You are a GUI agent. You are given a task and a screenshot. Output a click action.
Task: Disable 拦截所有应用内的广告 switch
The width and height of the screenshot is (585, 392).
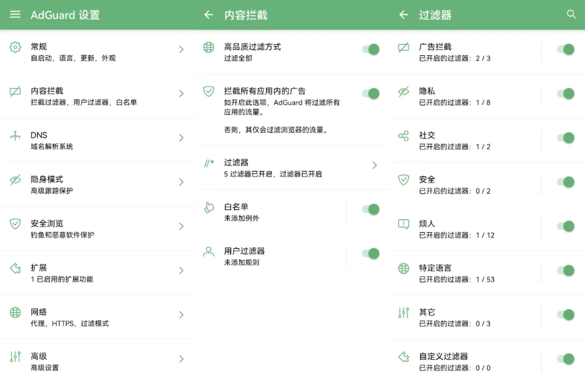(370, 93)
